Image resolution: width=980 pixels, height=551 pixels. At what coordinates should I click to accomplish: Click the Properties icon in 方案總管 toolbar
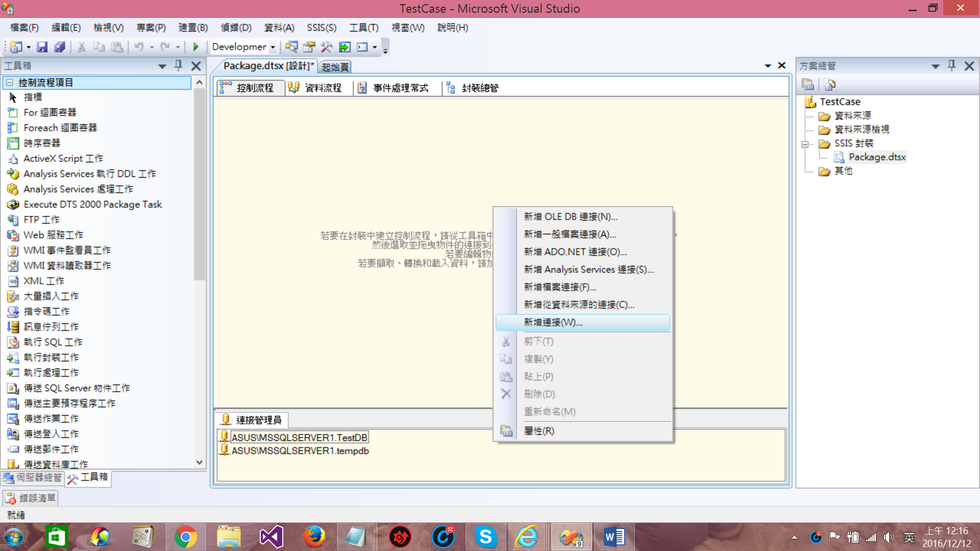point(807,84)
